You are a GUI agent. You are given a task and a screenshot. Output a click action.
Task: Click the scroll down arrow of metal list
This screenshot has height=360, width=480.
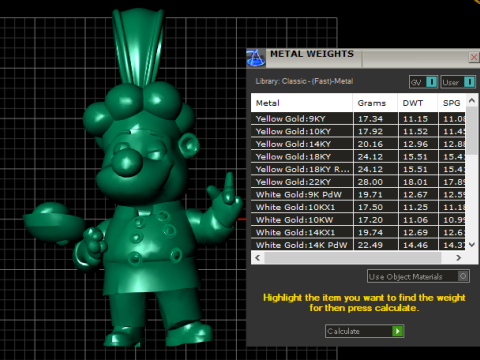472,245
